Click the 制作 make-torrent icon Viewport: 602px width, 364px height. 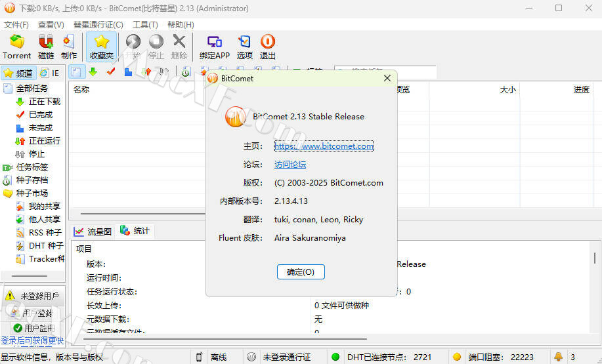pyautogui.click(x=69, y=47)
